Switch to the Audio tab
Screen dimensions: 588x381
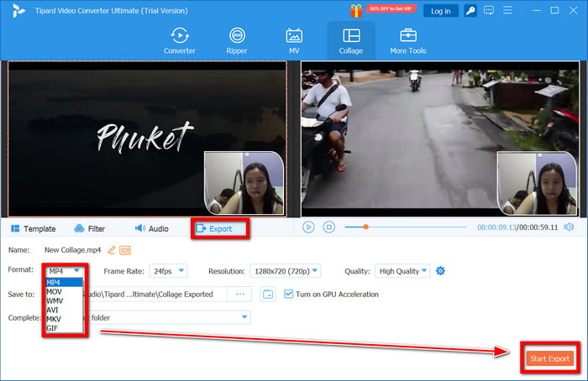(151, 228)
